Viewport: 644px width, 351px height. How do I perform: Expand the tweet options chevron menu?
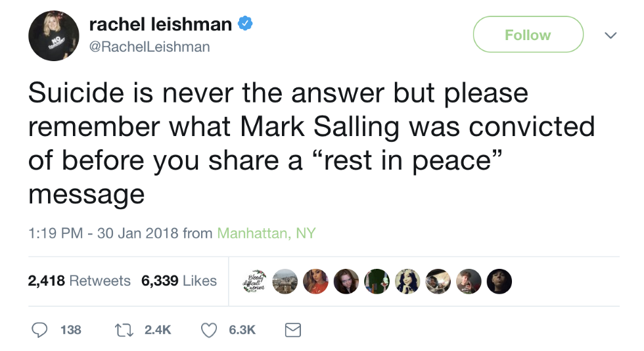point(610,35)
